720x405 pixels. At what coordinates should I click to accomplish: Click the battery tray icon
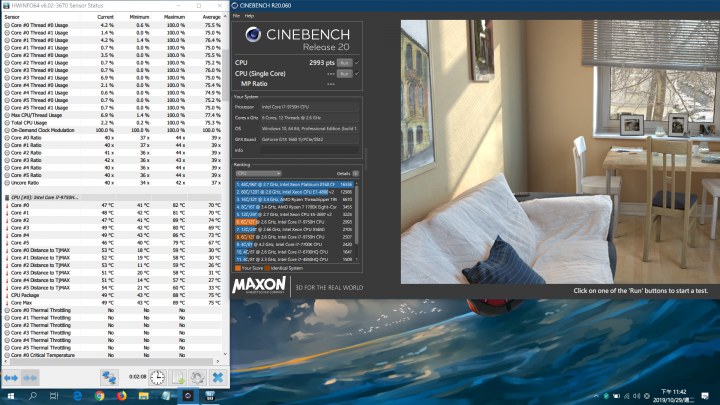point(616,396)
